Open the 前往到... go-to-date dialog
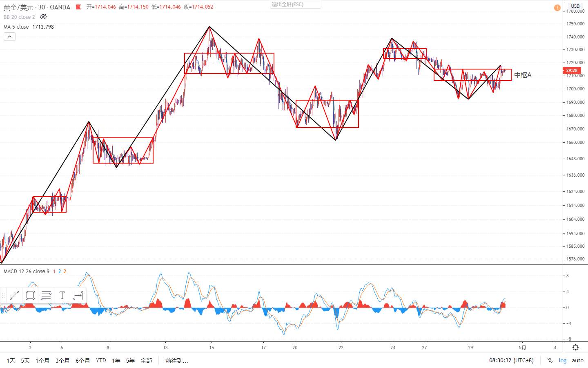This screenshot has height=368, width=588. click(x=177, y=360)
